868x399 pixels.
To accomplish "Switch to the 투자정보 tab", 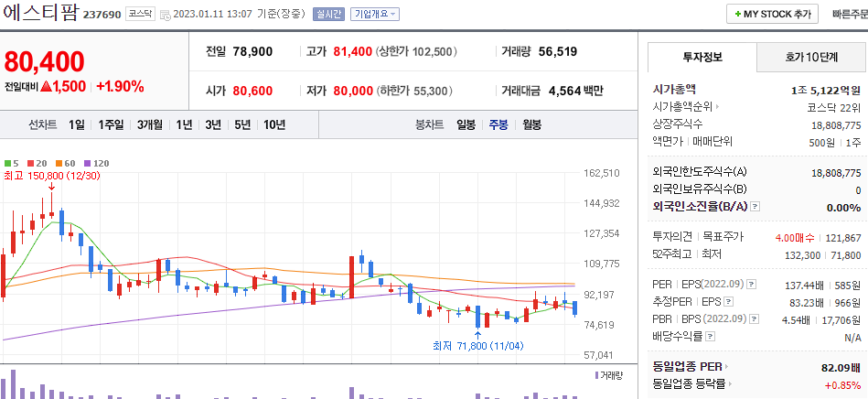I will [702, 57].
